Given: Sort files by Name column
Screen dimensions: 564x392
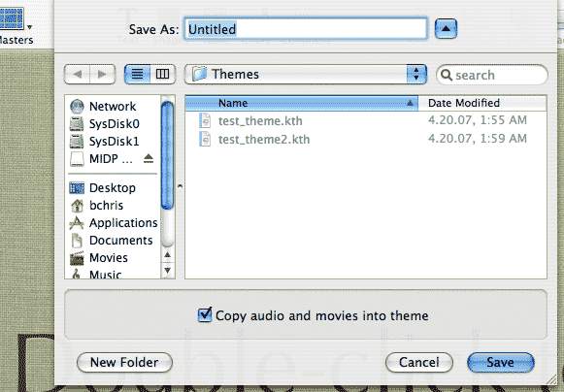Looking at the screenshot, I should 302,103.
